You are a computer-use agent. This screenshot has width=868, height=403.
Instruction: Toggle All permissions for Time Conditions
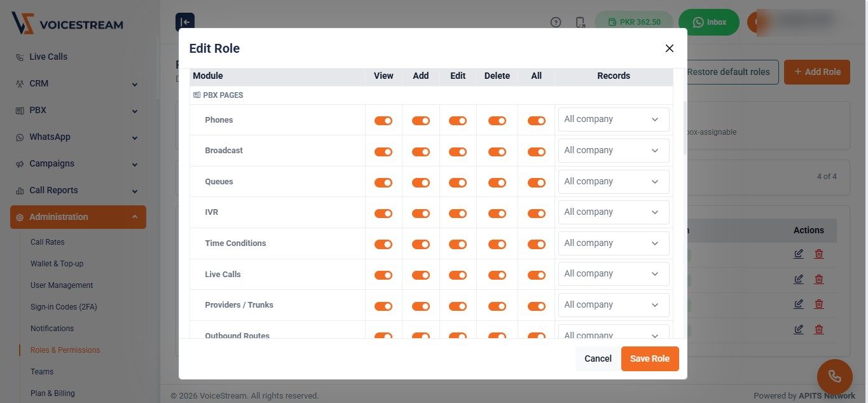pos(537,244)
